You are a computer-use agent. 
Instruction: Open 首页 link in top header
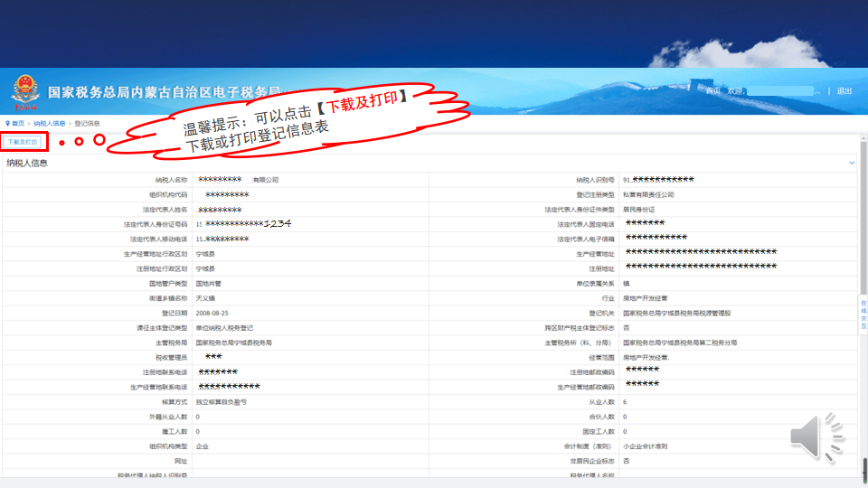[x=713, y=90]
